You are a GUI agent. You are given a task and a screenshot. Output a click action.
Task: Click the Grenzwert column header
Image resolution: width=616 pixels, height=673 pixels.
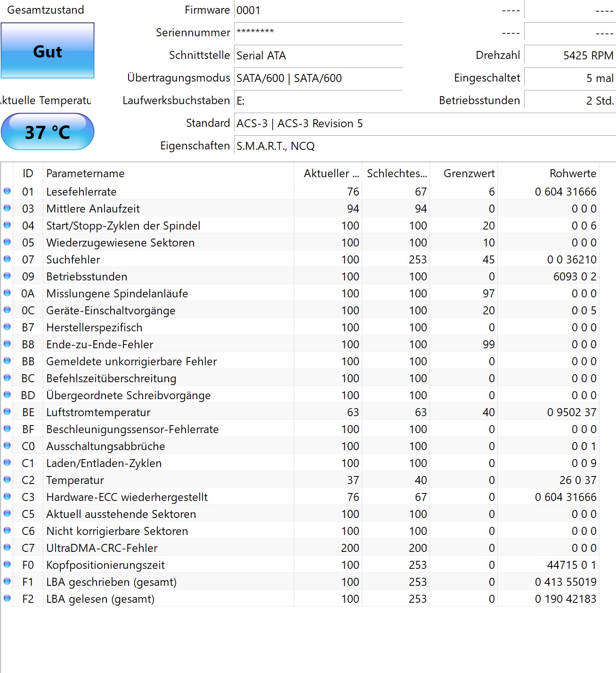(x=464, y=173)
